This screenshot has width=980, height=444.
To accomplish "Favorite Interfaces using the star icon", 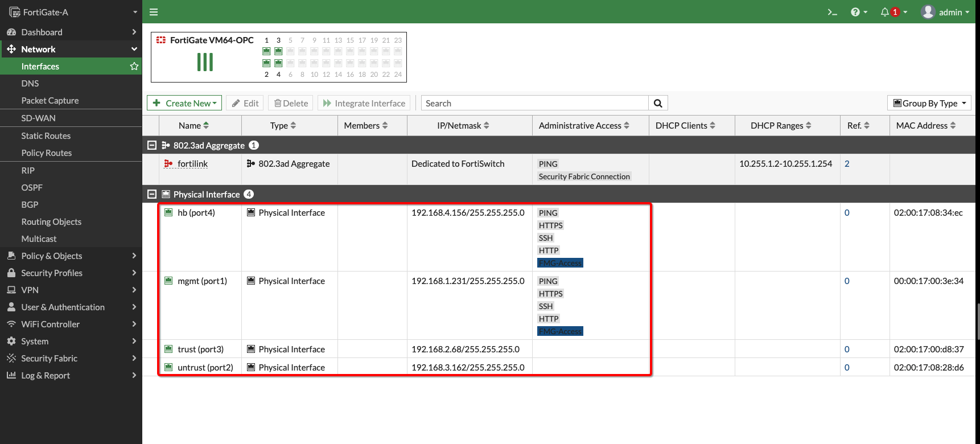I will coord(134,67).
